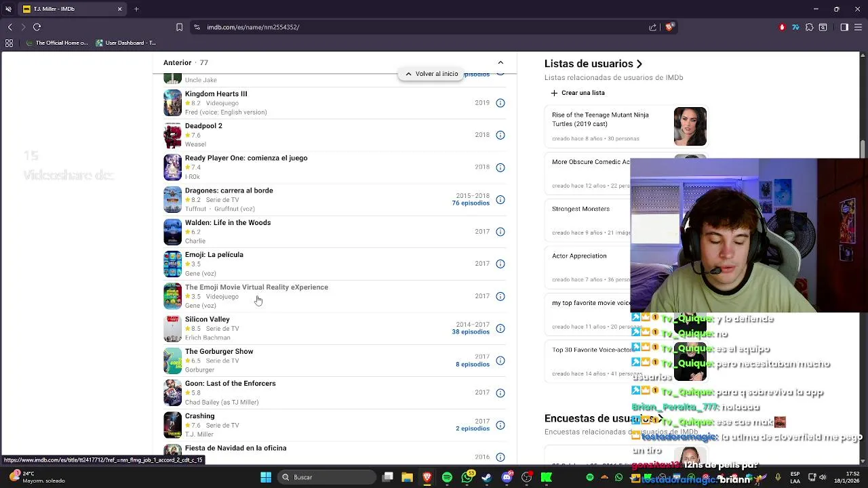Toggle the browser sidebar panel icon
The image size is (868, 488).
tap(844, 27)
